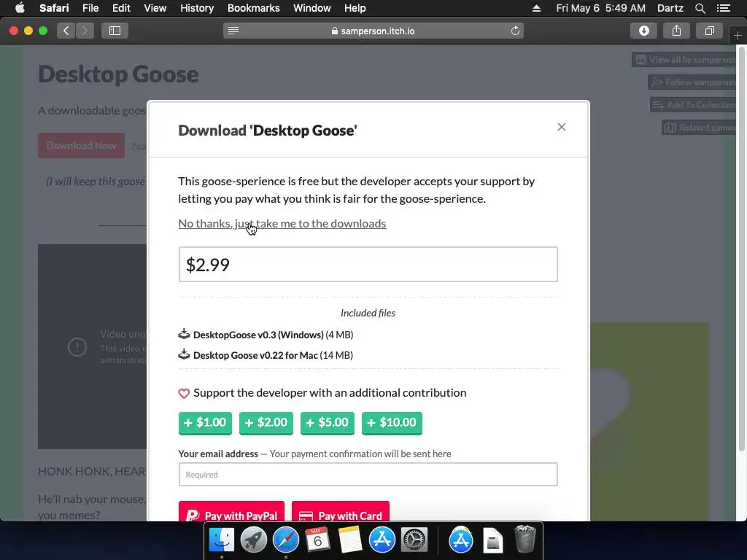Viewport: 747px width, 560px height.
Task: Click 'No thanks, just take me to the downloads'
Action: click(x=282, y=223)
